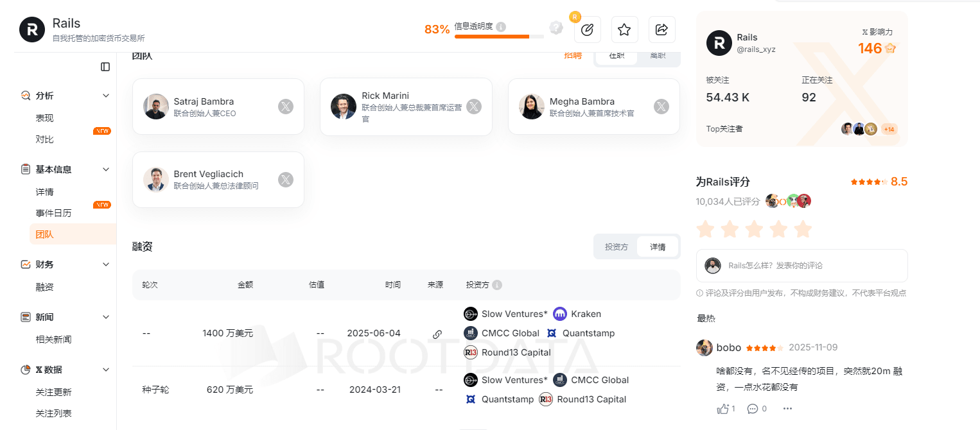Screen dimensions: 980x430
Task: Click the 分析 section icon in sidebar
Action: (x=26, y=96)
